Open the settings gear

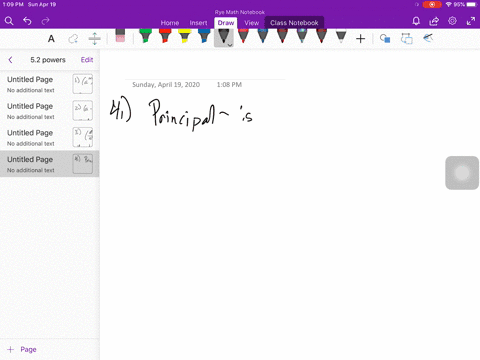tap(452, 21)
